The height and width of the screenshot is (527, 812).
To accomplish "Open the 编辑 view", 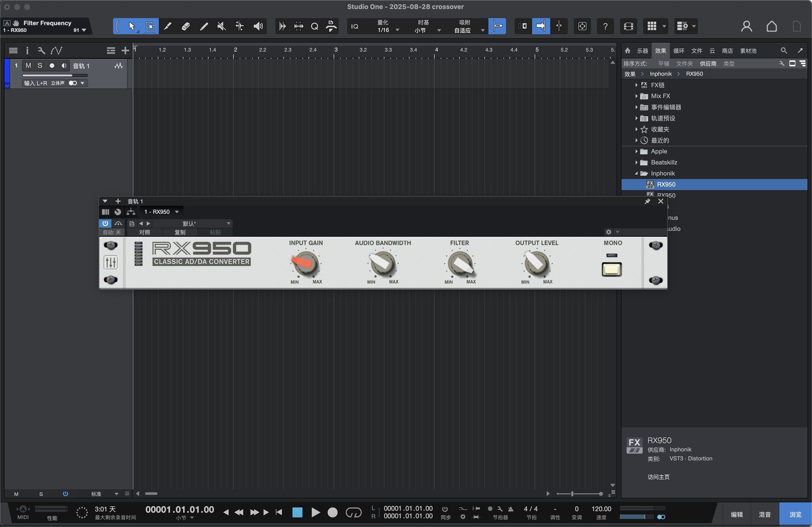I will pos(737,514).
